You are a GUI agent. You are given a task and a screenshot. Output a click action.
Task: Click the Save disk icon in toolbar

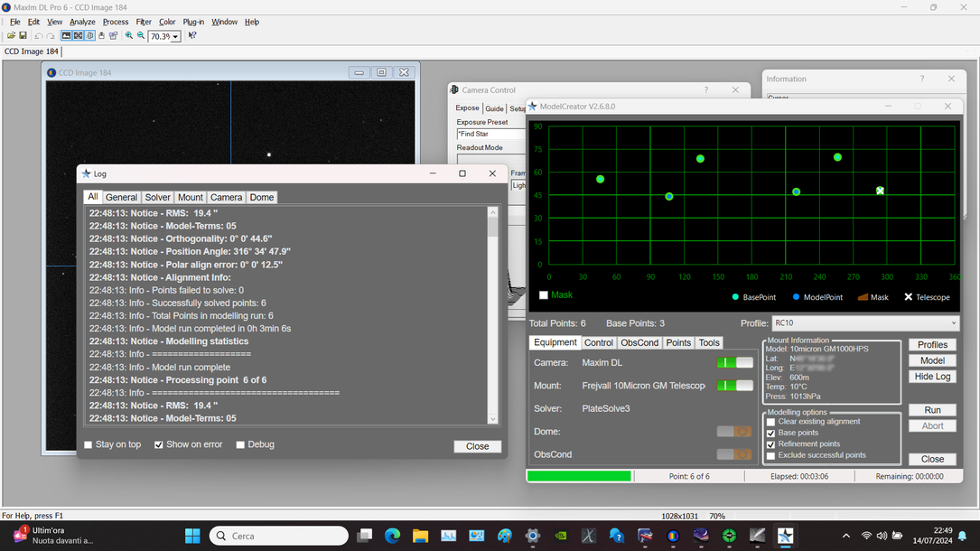[x=23, y=36]
